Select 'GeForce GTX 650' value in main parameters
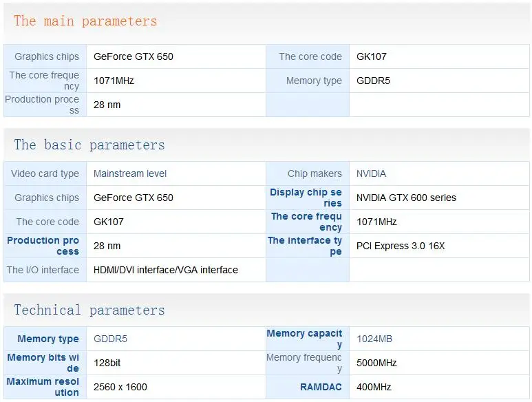This screenshot has height=402, width=532. pos(134,56)
